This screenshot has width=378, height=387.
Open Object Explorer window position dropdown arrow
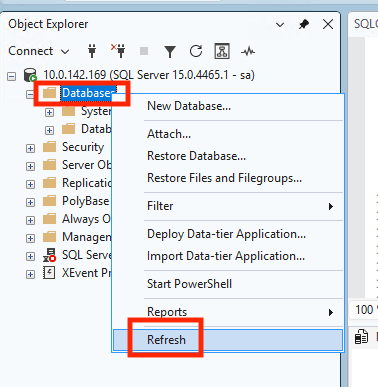click(x=280, y=25)
